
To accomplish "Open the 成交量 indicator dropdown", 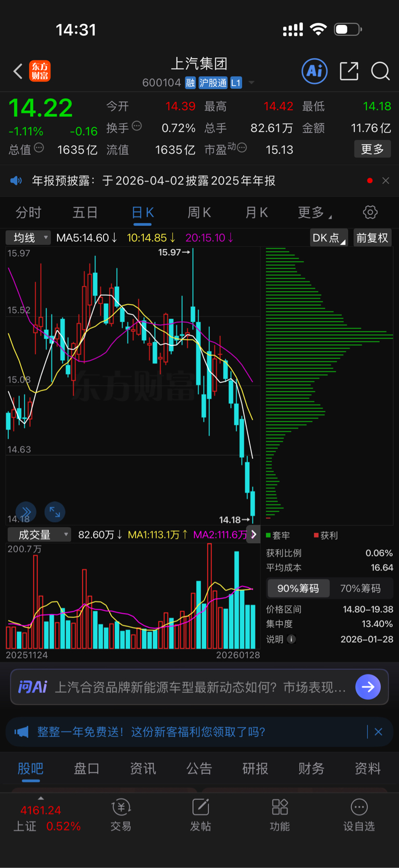I will [x=39, y=535].
